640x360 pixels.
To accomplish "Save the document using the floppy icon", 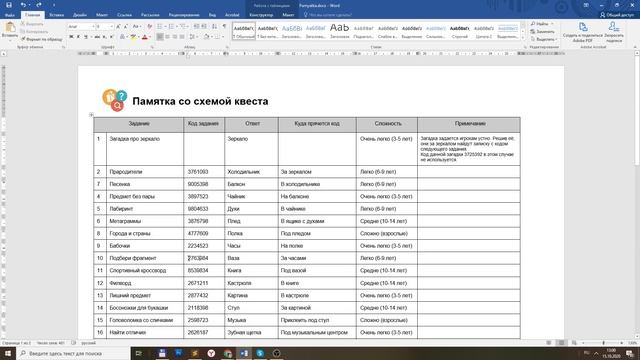I will coord(9,5).
